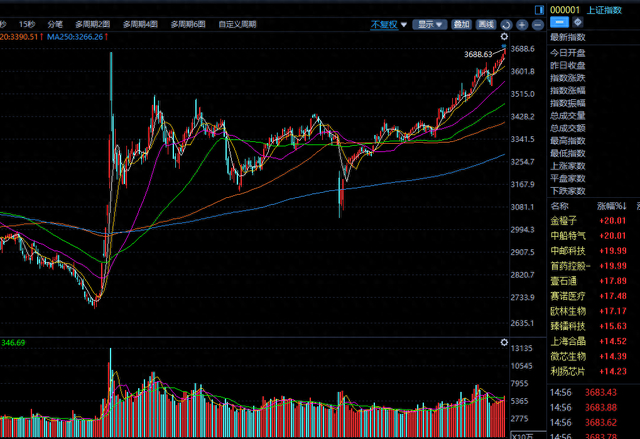
Task: Click the refresh circular arrow icon
Action: (x=506, y=25)
